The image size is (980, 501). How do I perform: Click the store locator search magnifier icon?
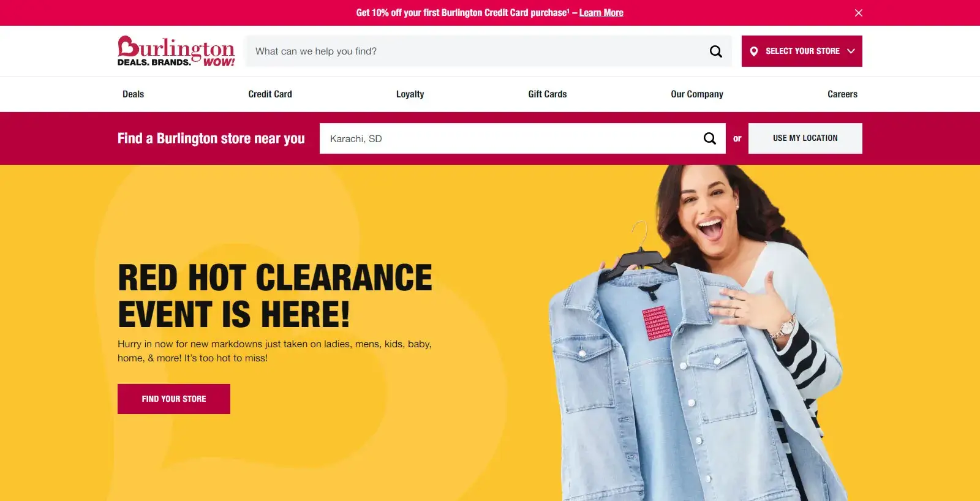point(709,138)
